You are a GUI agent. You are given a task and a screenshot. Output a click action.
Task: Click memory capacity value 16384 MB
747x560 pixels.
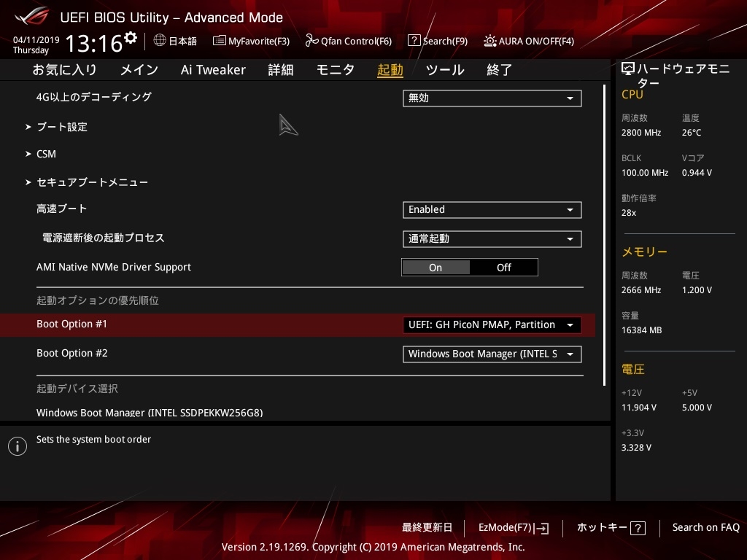point(642,330)
